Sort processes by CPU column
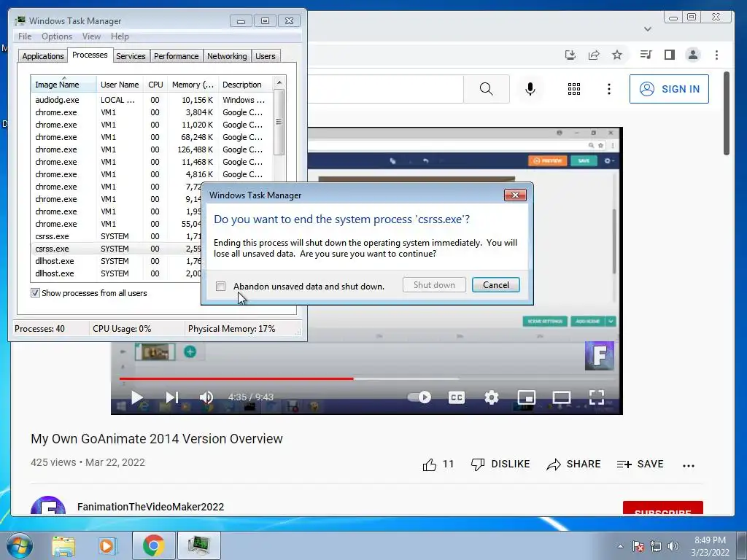Image resolution: width=747 pixels, height=560 pixels. pos(155,85)
